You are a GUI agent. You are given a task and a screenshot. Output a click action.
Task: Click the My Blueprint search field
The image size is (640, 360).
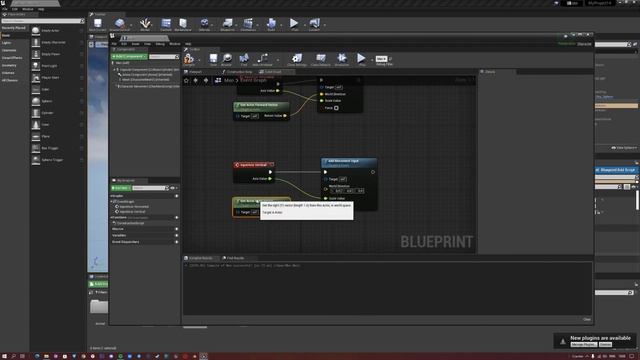click(x=150, y=188)
